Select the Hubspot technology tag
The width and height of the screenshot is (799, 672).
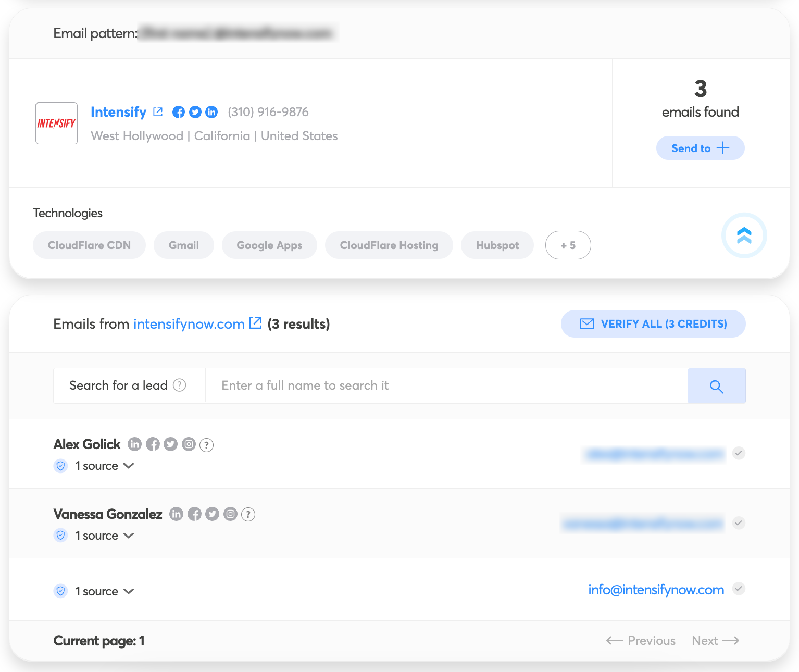497,245
